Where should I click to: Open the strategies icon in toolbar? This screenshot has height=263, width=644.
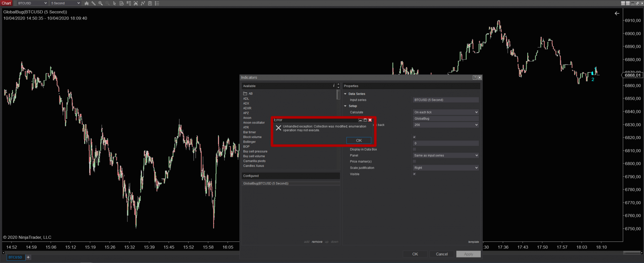pyautogui.click(x=150, y=3)
